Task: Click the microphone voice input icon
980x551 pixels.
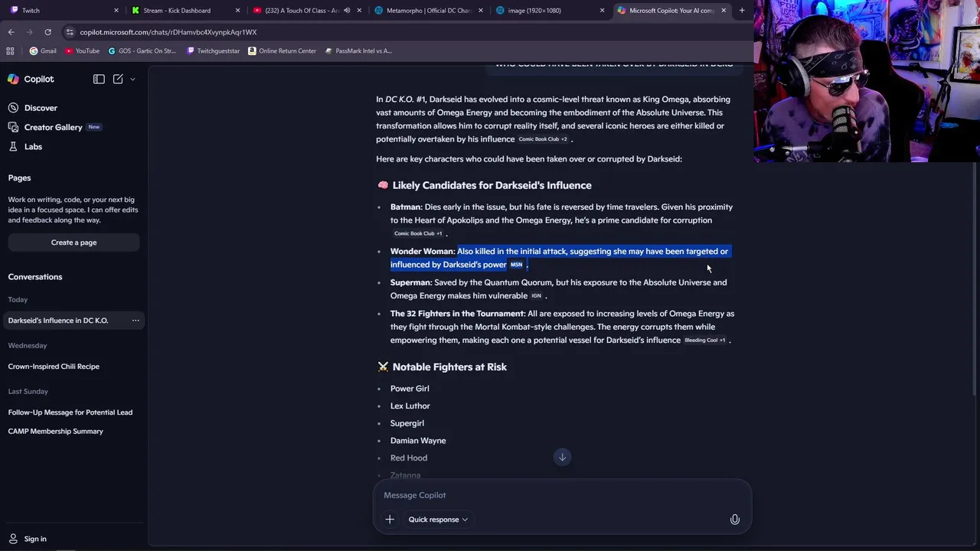Action: 734,520
